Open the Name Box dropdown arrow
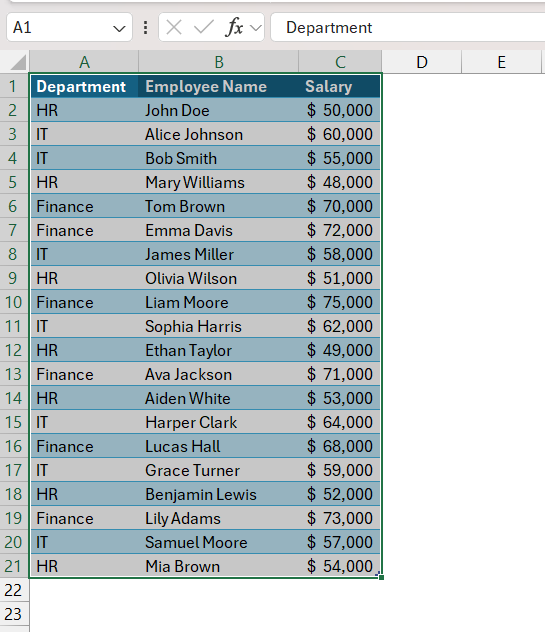Screen dimensions: 545x632 pyautogui.click(x=119, y=28)
